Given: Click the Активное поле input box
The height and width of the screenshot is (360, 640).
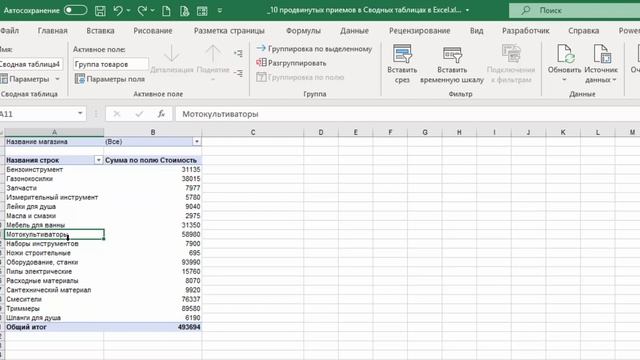Looking at the screenshot, I should pos(111,64).
